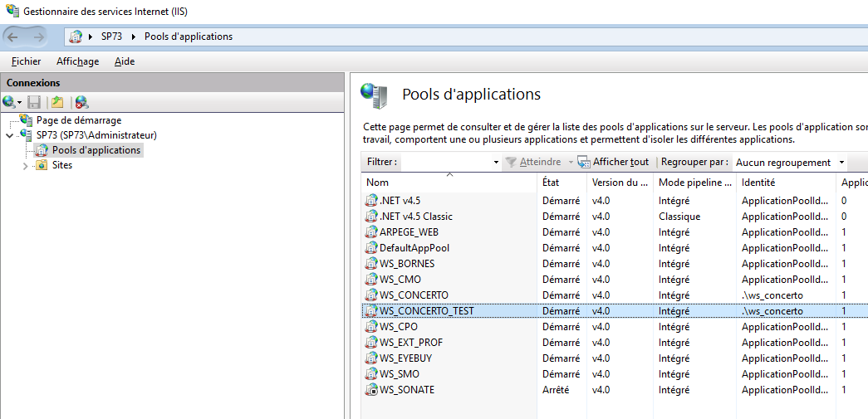Select the WS_EYEBUY row name
The height and width of the screenshot is (419, 868).
click(406, 358)
